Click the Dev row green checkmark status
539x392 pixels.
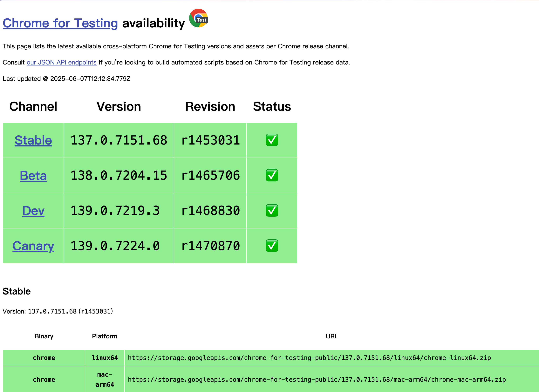(x=272, y=211)
